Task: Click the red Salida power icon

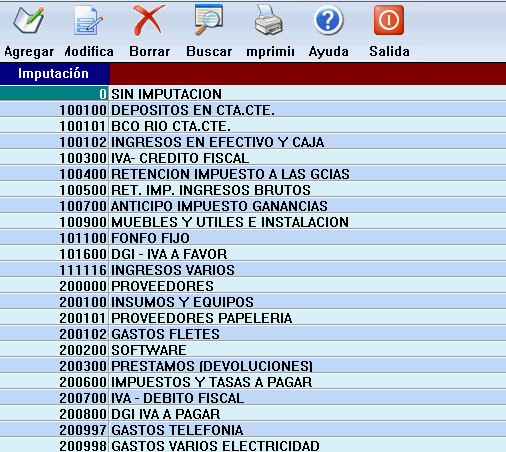Action: coord(389,20)
